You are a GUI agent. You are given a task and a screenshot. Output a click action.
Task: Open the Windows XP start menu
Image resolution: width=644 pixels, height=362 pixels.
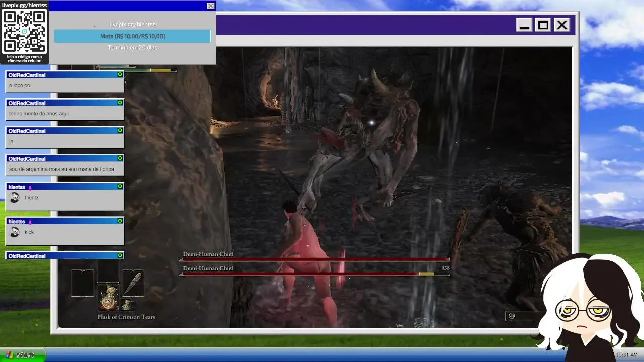tap(22, 355)
